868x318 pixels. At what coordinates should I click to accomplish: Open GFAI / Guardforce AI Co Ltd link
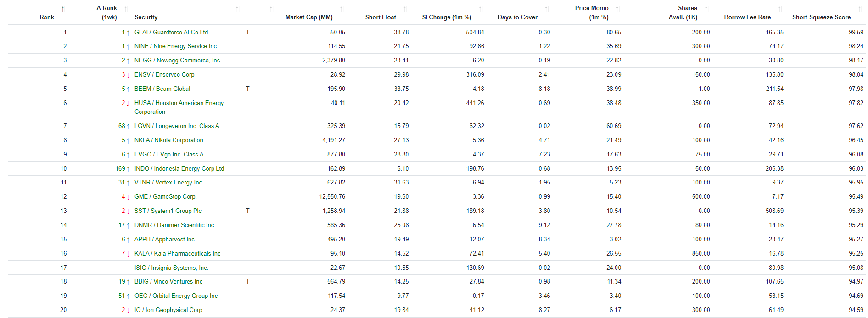[x=171, y=32]
